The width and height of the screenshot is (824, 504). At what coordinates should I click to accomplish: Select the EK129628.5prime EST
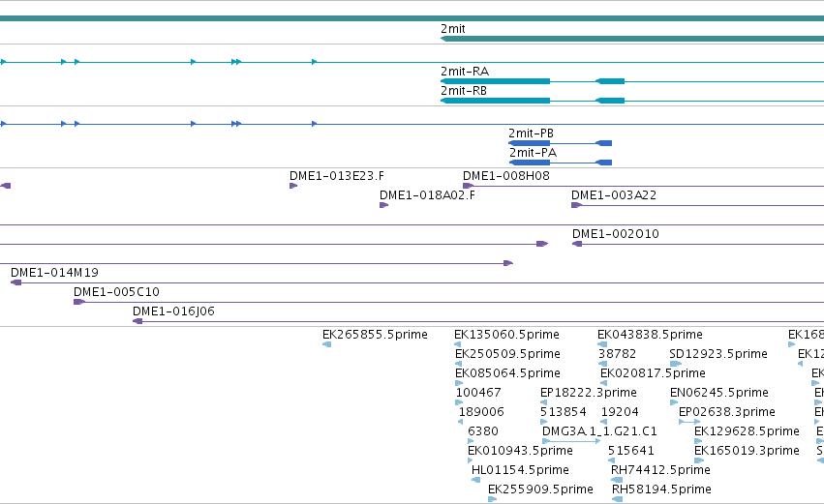pos(747,432)
